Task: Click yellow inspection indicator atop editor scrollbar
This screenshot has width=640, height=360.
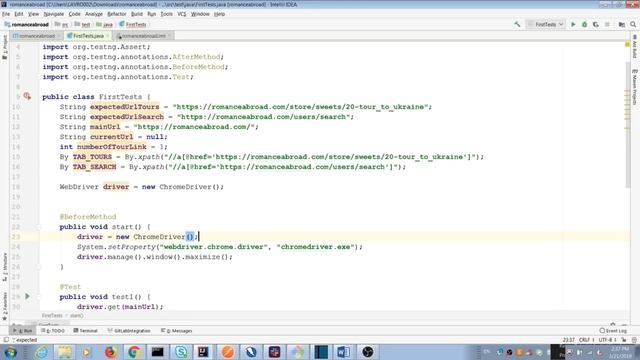Action: (627, 44)
